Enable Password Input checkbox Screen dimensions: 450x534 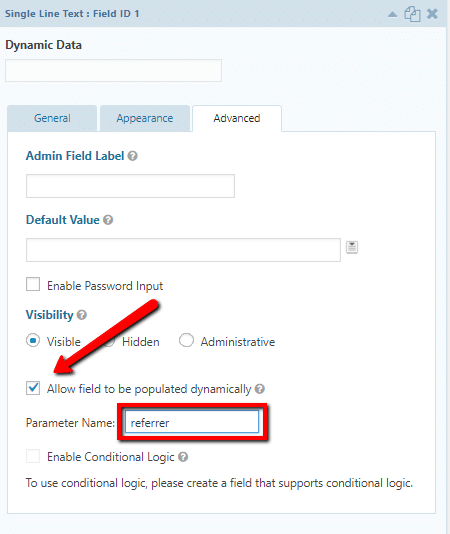click(33, 284)
